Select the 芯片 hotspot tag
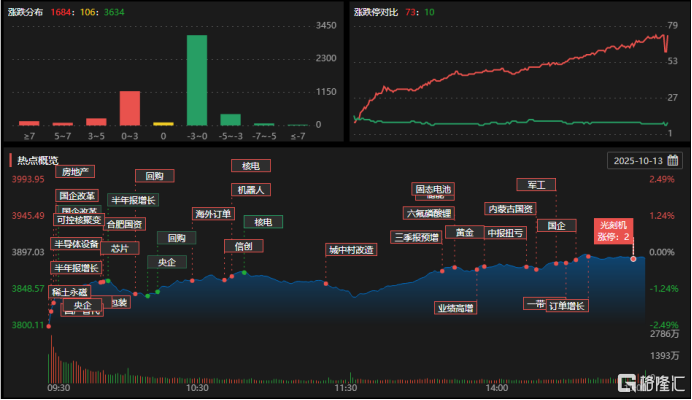 (120, 248)
